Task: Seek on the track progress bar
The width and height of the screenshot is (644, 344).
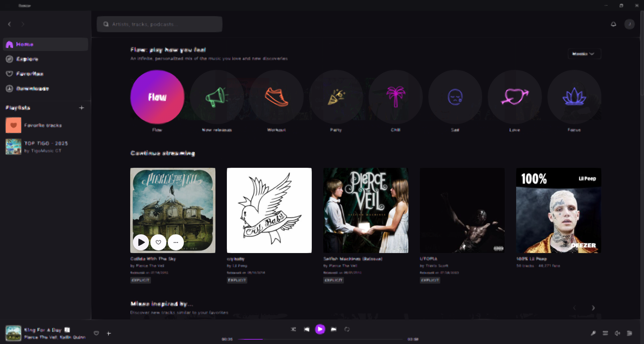Action: coord(320,339)
